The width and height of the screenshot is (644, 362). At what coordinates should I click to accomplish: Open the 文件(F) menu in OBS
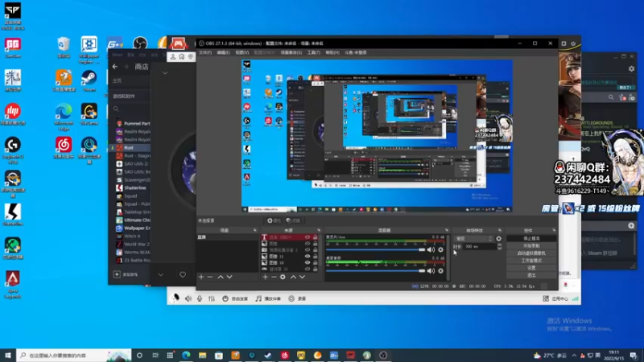205,52
